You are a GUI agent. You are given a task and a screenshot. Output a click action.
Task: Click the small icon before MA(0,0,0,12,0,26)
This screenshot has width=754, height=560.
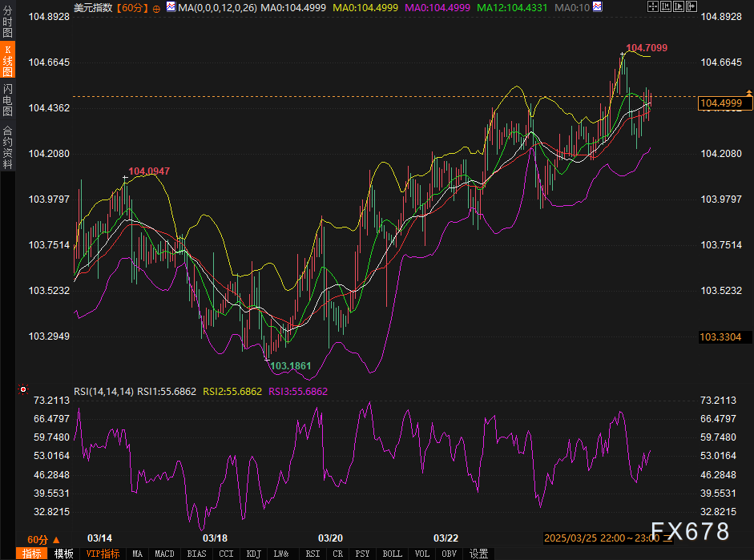pos(171,8)
